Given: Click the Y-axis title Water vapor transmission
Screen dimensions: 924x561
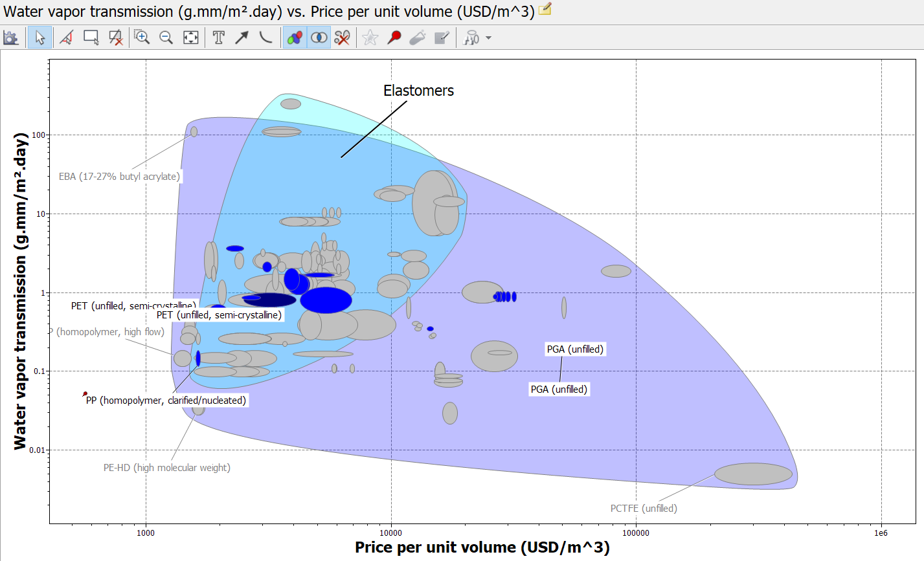Looking at the screenshot, I should [x=20, y=291].
